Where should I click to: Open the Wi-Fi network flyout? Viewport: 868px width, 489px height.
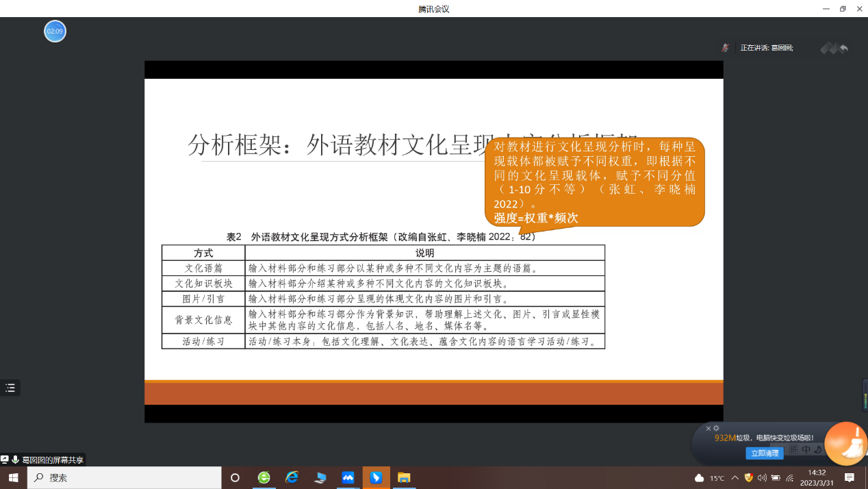[x=789, y=478]
